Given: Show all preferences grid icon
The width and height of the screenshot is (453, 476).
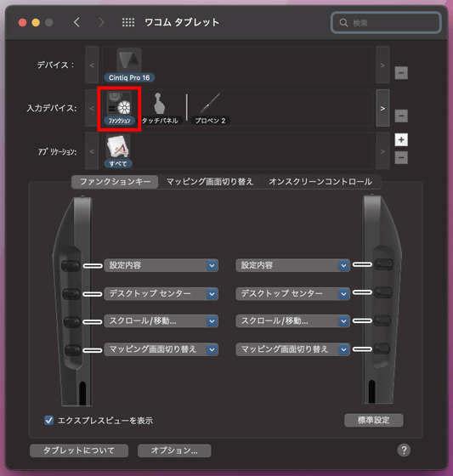Looking at the screenshot, I should [128, 22].
